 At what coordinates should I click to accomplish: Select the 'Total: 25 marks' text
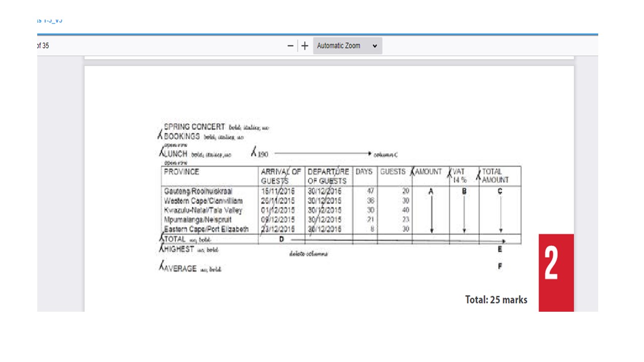pos(496,300)
